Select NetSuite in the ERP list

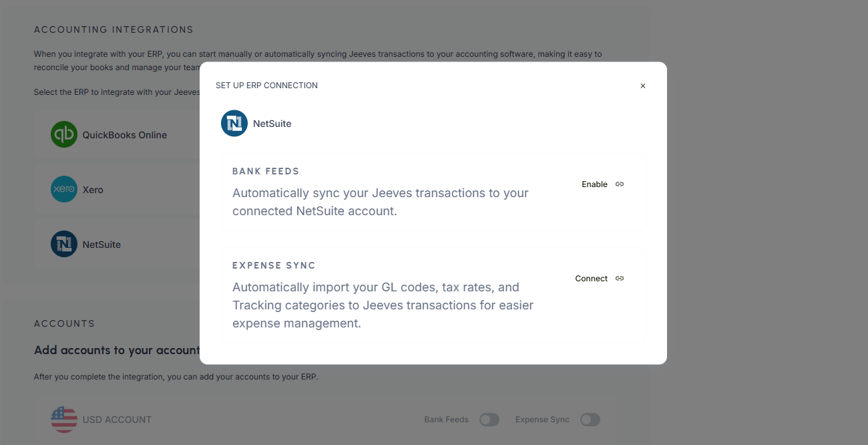pos(101,245)
